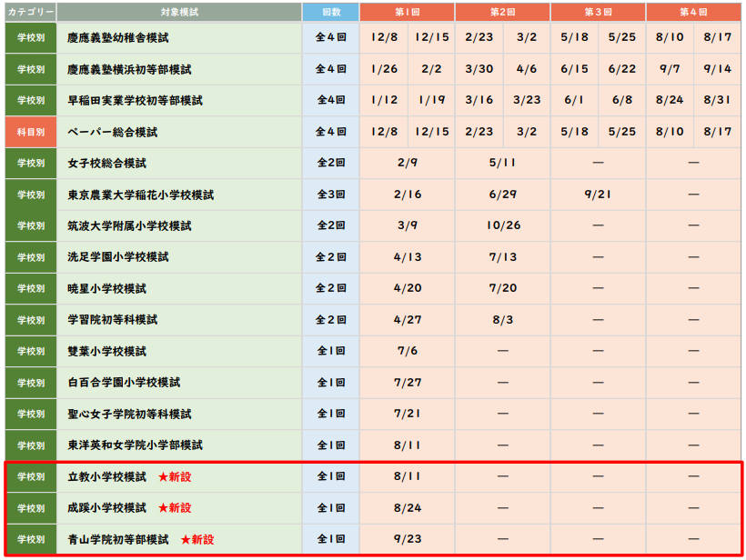The height and width of the screenshot is (560, 746).
Task: Click the 第4回 column header
Action: [x=693, y=13]
